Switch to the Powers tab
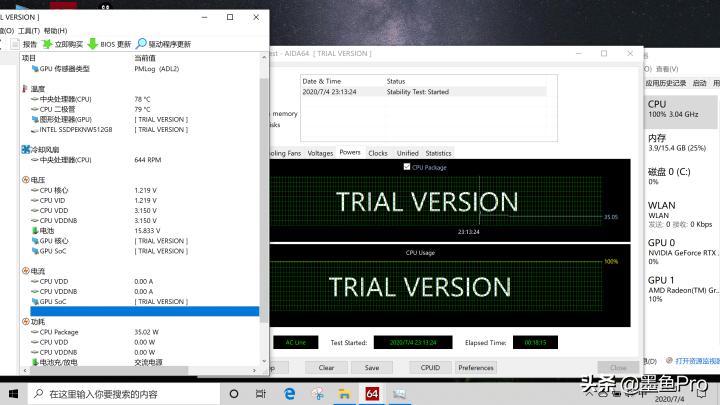The image size is (720, 405). pos(350,152)
